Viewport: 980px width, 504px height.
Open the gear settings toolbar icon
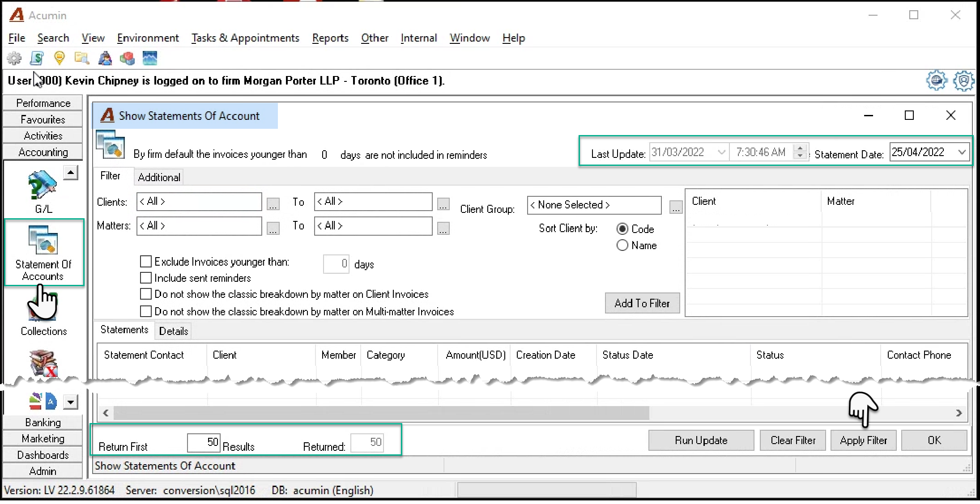coord(14,58)
